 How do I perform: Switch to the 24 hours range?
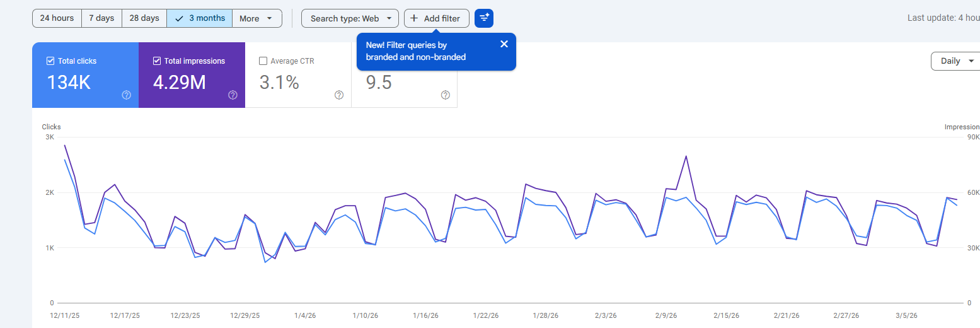tap(57, 18)
